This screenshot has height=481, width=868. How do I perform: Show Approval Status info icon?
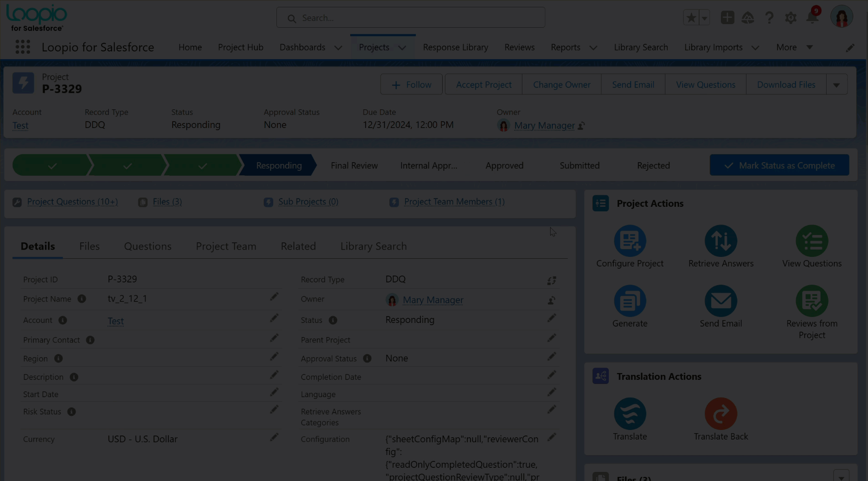coord(367,358)
